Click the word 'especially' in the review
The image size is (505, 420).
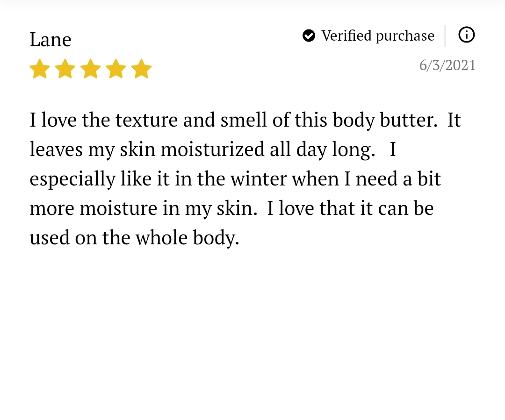72,179
